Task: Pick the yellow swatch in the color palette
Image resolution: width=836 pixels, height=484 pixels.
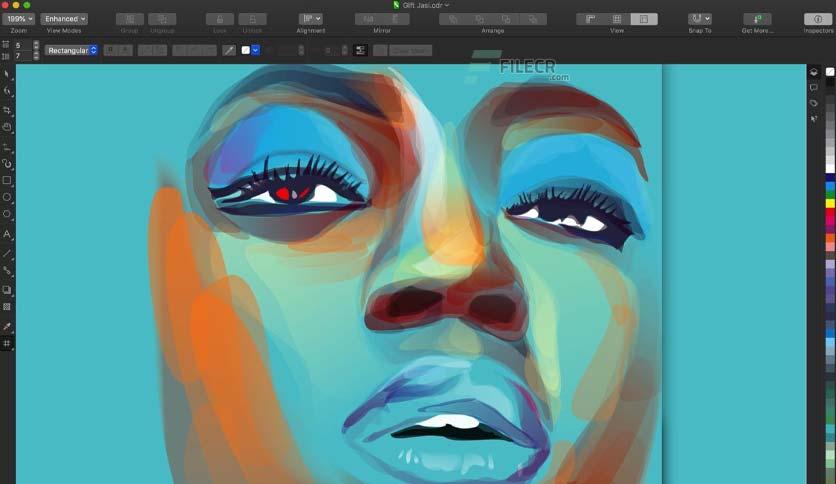Action: (x=830, y=203)
